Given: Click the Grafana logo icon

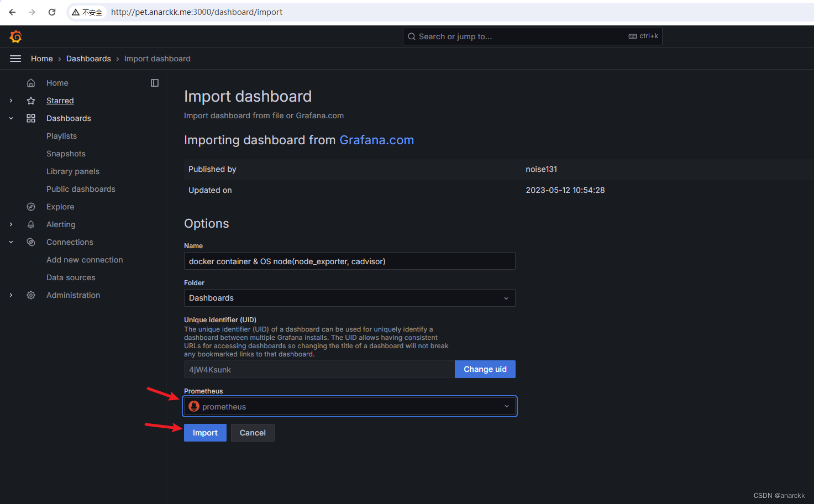Looking at the screenshot, I should [x=15, y=36].
